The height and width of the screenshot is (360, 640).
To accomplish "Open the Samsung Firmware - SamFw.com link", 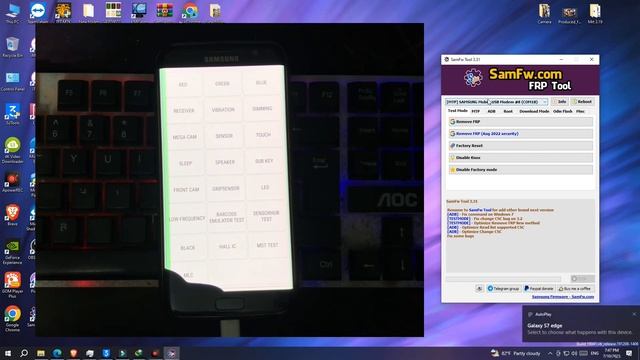I will coord(563,297).
